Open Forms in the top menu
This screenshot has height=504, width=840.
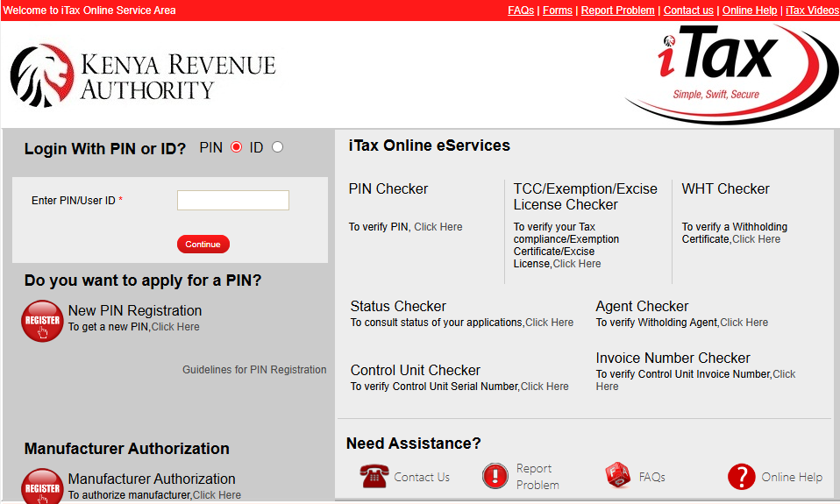click(x=557, y=11)
